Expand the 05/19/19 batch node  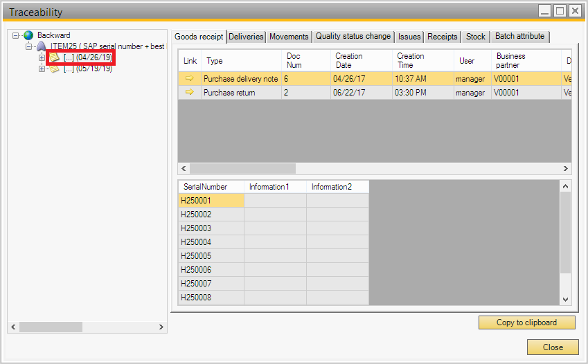[x=42, y=69]
